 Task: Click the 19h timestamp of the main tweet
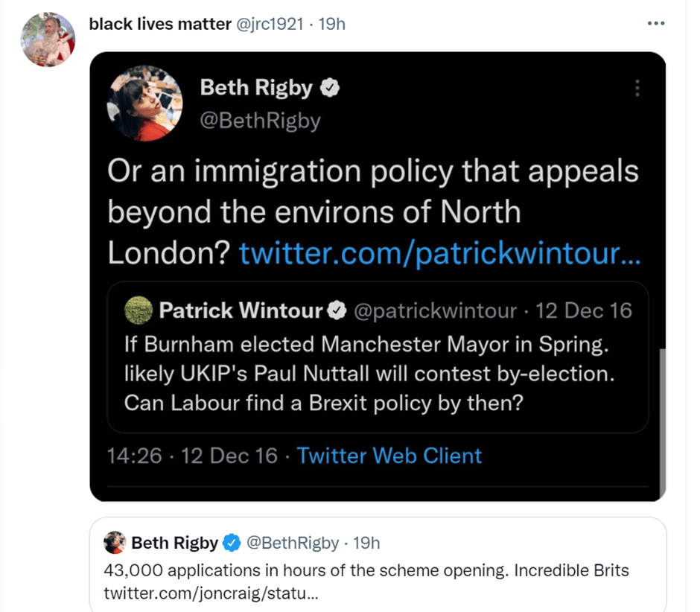[332, 24]
